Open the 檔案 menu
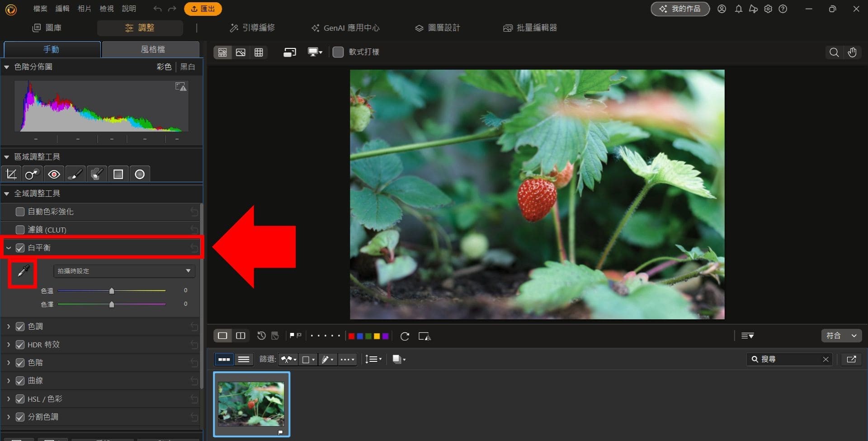The image size is (868, 441). 40,9
